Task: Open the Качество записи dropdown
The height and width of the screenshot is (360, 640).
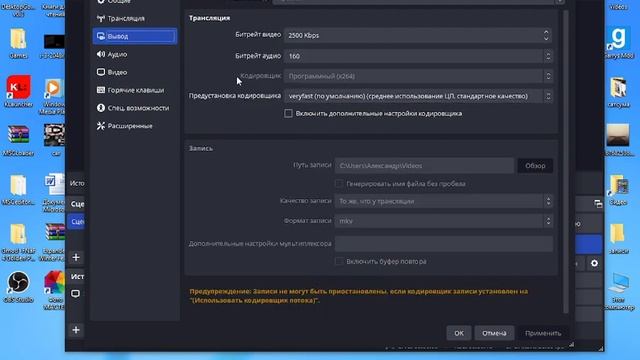Action: coord(444,201)
